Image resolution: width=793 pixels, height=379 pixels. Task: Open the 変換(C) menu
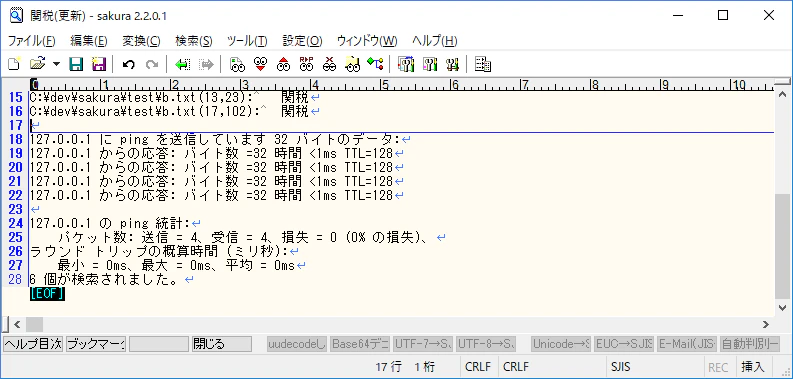click(x=142, y=41)
